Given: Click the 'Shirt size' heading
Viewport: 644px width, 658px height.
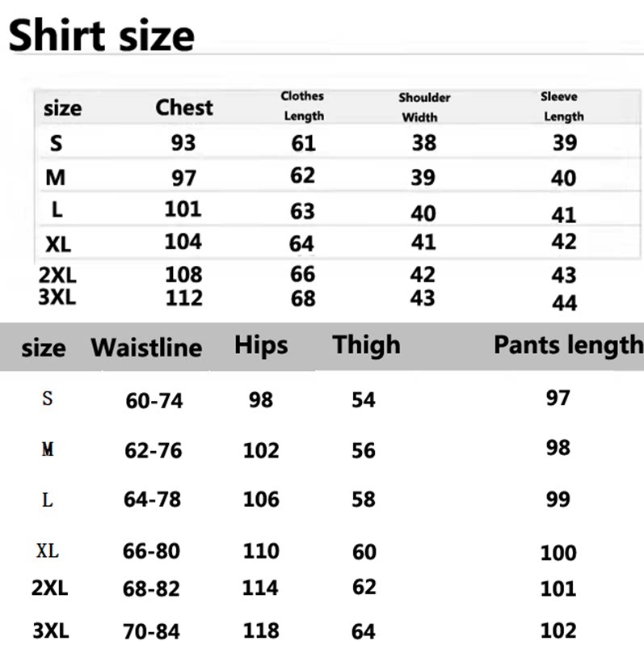Looking at the screenshot, I should click(x=101, y=36).
